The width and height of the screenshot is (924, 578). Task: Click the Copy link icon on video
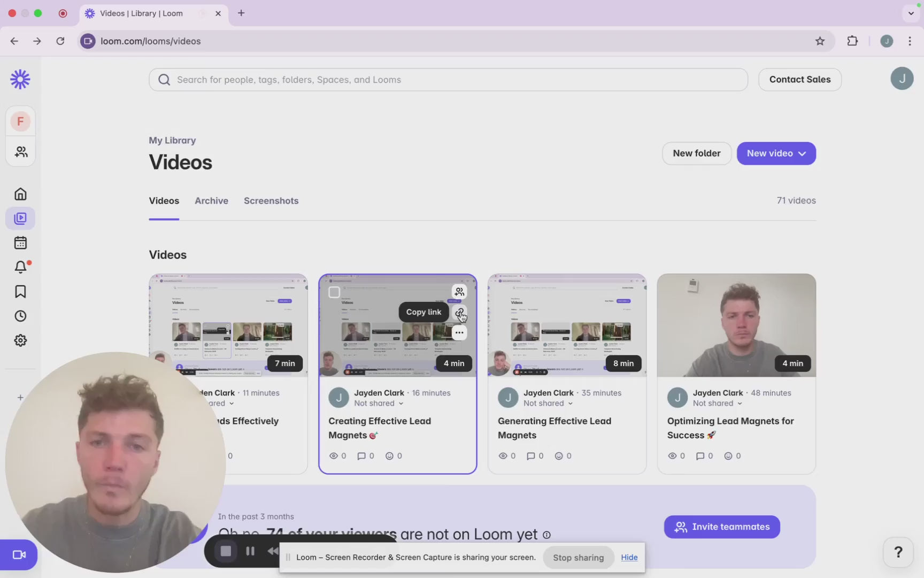(459, 313)
